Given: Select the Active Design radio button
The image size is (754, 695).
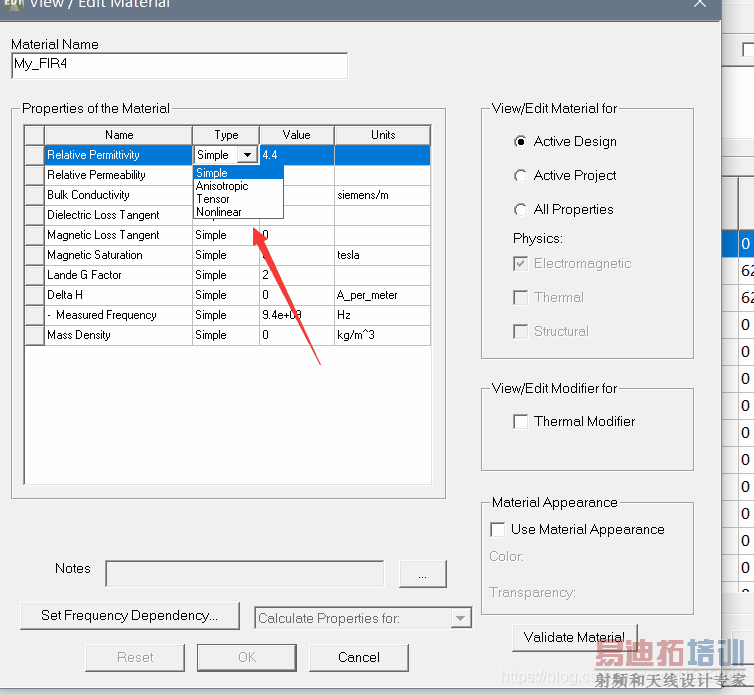Looking at the screenshot, I should 520,142.
